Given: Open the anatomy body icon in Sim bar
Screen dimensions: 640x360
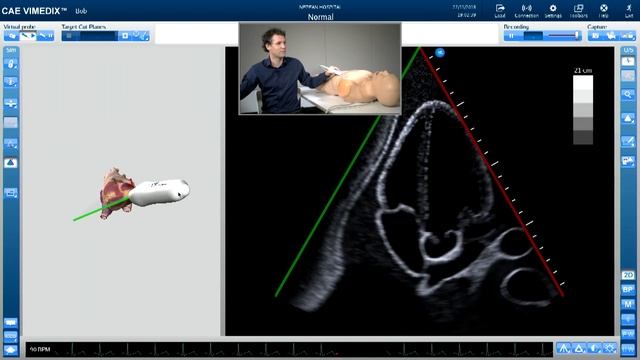Looking at the screenshot, I should (11, 64).
